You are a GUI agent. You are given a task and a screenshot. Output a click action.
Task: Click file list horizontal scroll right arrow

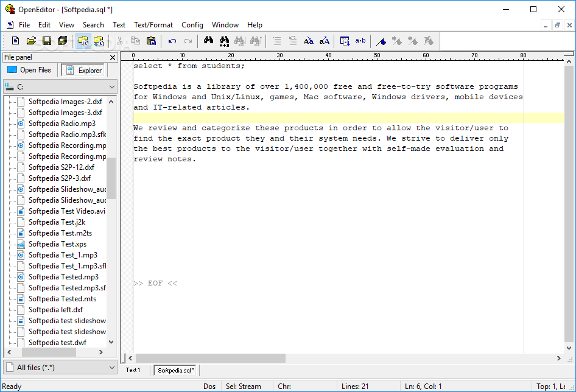[x=101, y=352]
